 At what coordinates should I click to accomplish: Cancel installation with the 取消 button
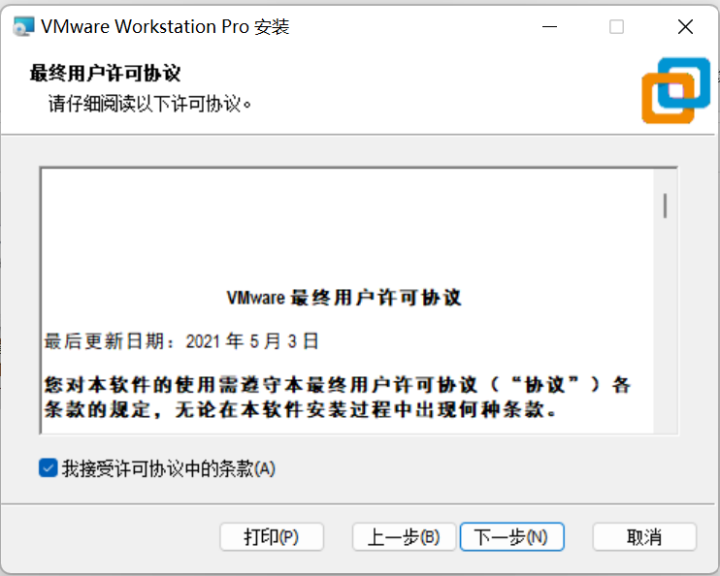(644, 536)
